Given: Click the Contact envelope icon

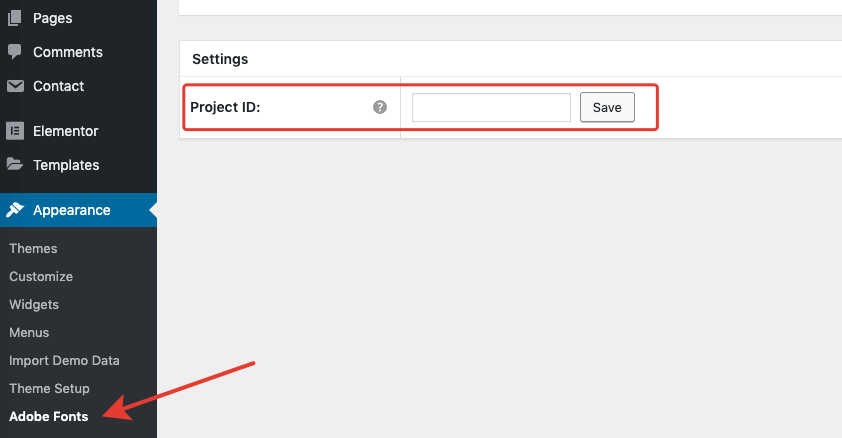Looking at the screenshot, I should 15,86.
